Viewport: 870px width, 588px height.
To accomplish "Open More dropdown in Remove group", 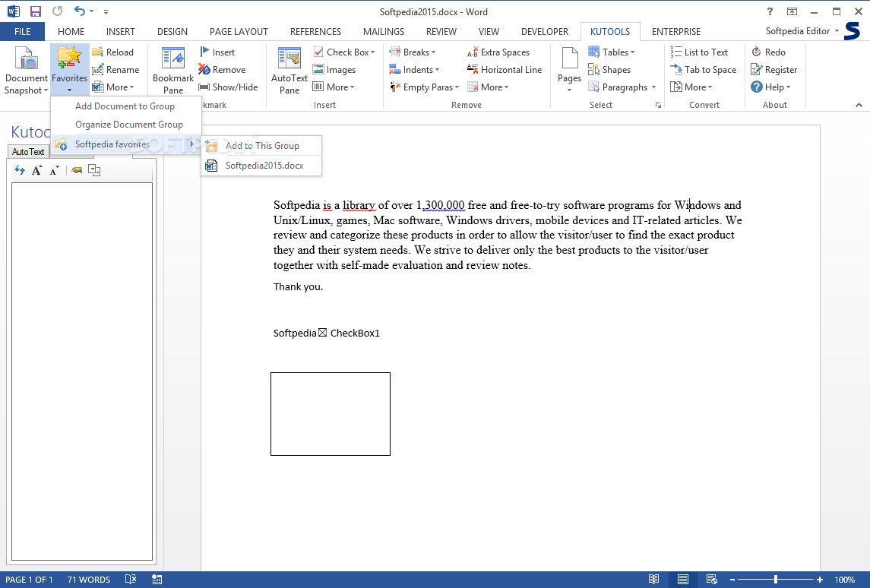I will pyautogui.click(x=489, y=87).
